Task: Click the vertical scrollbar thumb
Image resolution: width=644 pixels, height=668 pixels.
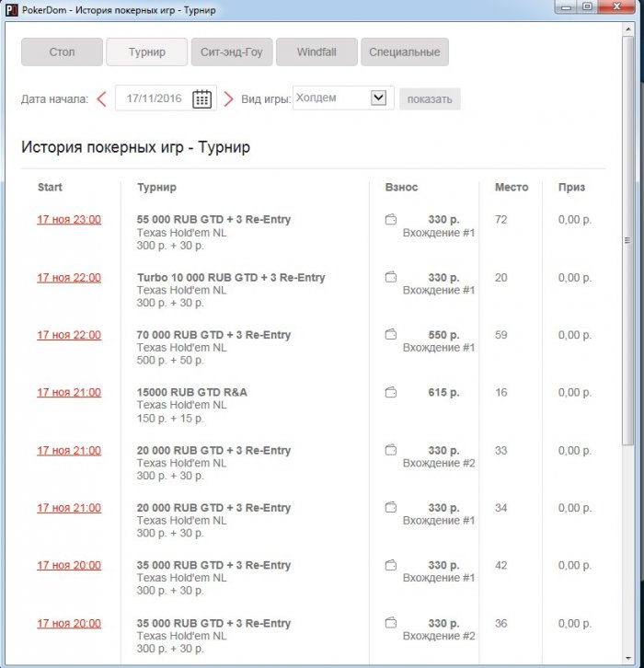Action: coord(627,241)
